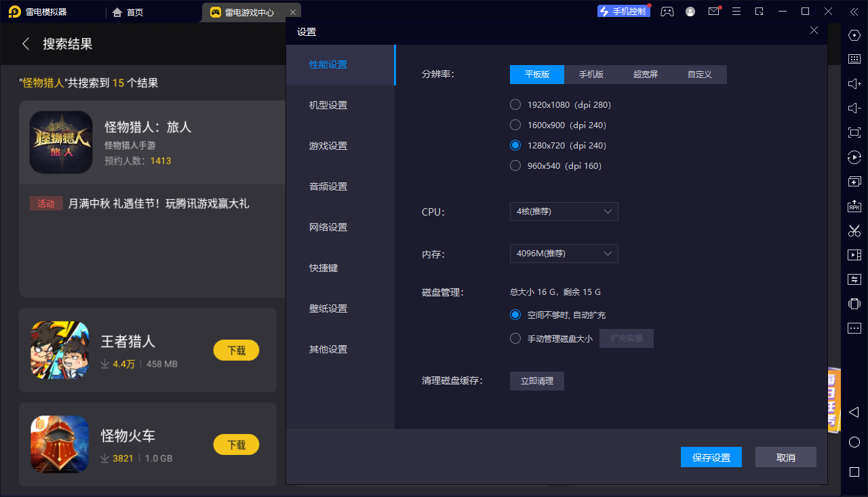Screen dimensions: 868x497
Task: Take a screenshot with the scissors icon
Action: [854, 231]
